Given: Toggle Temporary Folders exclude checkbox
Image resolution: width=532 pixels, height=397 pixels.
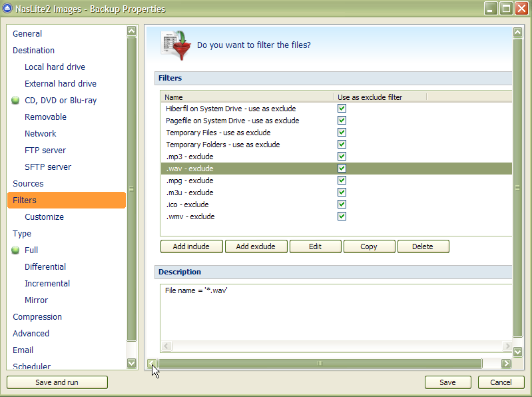Looking at the screenshot, I should (342, 144).
